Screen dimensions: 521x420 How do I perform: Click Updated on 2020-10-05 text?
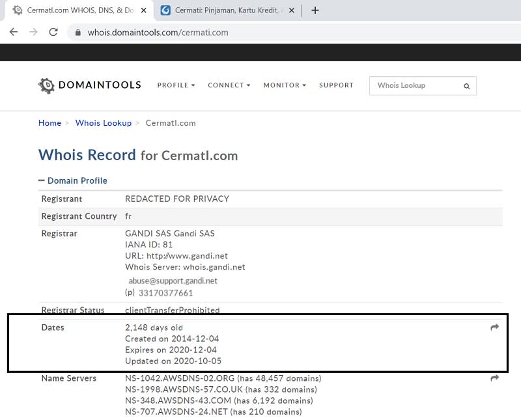click(173, 361)
